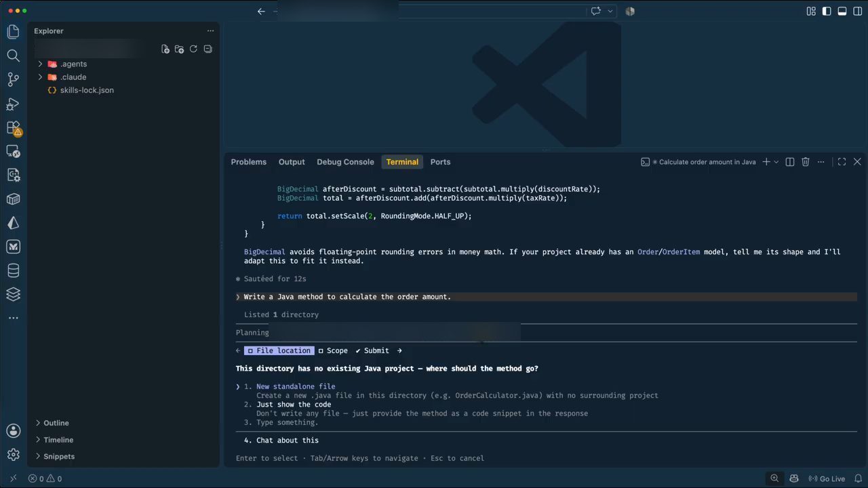Select the New standalone file option

tap(296, 386)
